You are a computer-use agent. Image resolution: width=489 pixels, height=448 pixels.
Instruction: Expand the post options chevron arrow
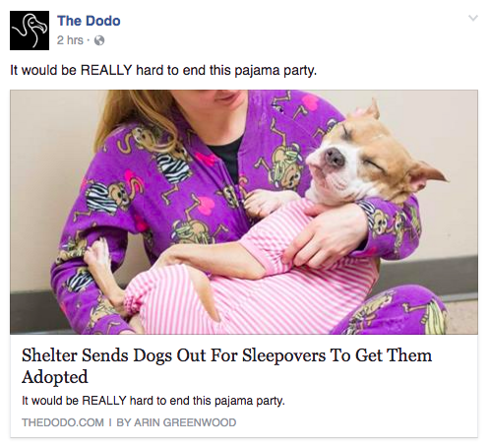click(473, 18)
